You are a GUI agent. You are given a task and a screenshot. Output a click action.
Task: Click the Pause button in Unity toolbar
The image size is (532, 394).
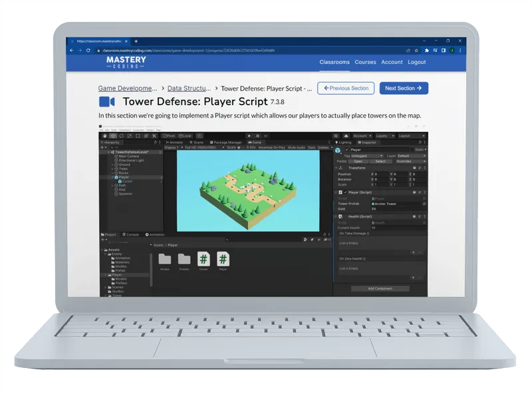257,136
